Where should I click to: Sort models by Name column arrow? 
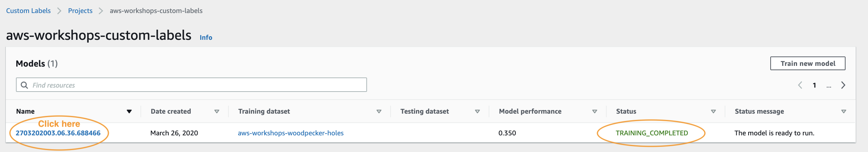pos(129,111)
